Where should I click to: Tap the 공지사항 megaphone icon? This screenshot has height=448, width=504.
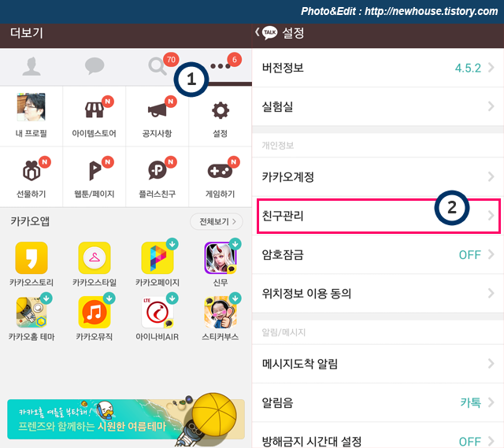pyautogui.click(x=157, y=110)
